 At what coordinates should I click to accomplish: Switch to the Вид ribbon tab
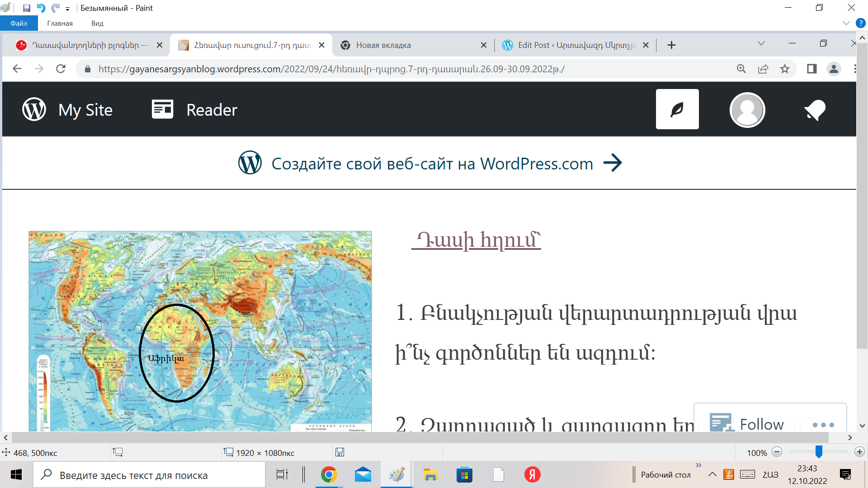97,23
